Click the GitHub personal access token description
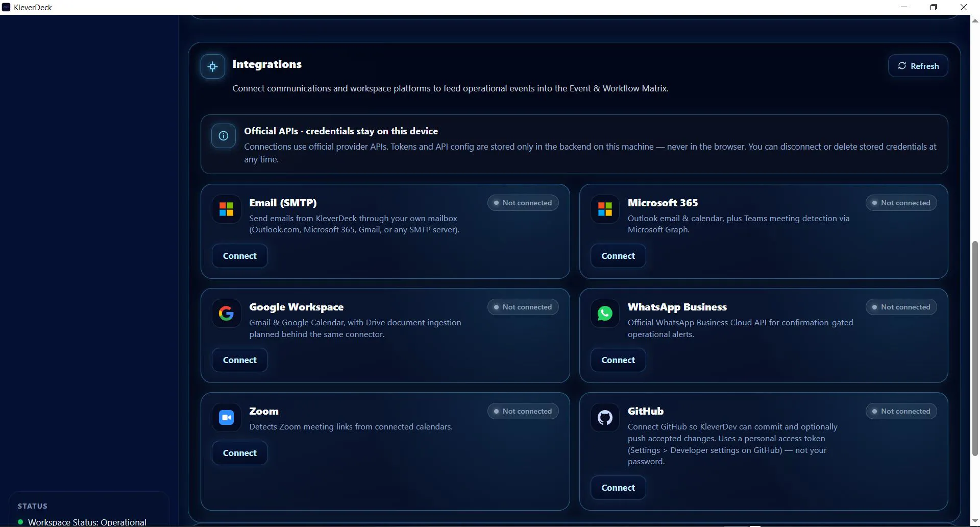 tap(732, 444)
